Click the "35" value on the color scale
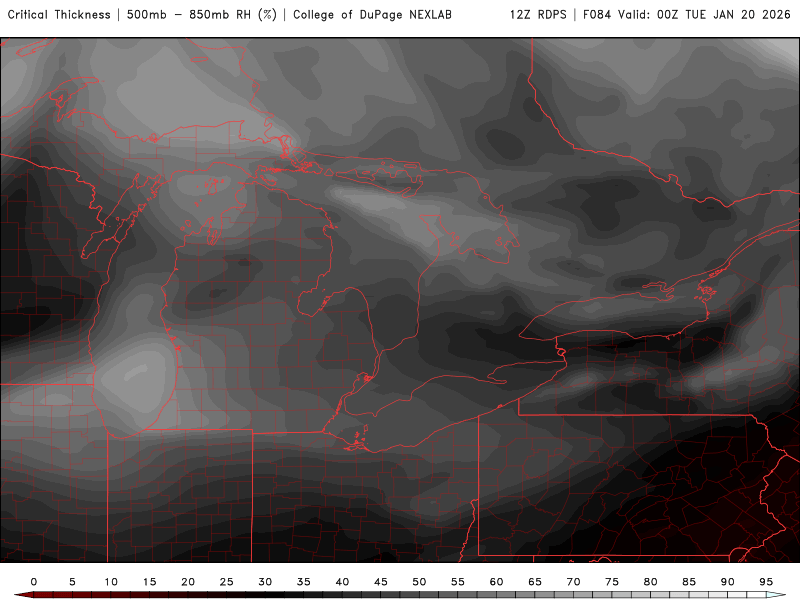The height and width of the screenshot is (600, 800). coord(304,582)
